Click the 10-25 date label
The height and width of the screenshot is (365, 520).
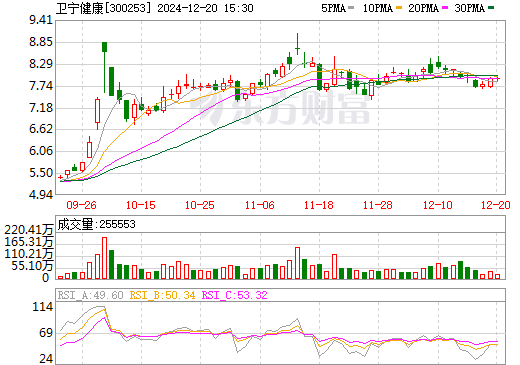200,205
